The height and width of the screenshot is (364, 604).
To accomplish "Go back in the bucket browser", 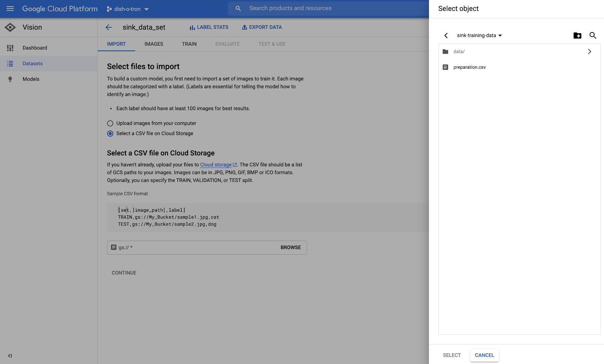I will [446, 35].
